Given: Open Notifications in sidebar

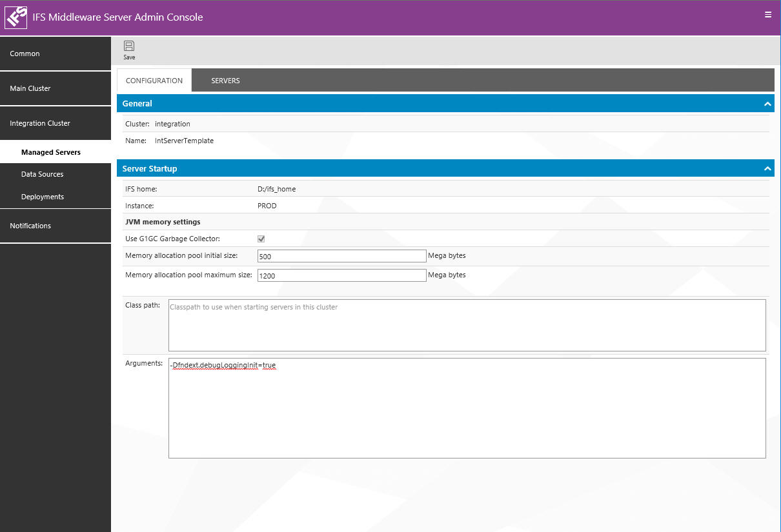Looking at the screenshot, I should 56,226.
